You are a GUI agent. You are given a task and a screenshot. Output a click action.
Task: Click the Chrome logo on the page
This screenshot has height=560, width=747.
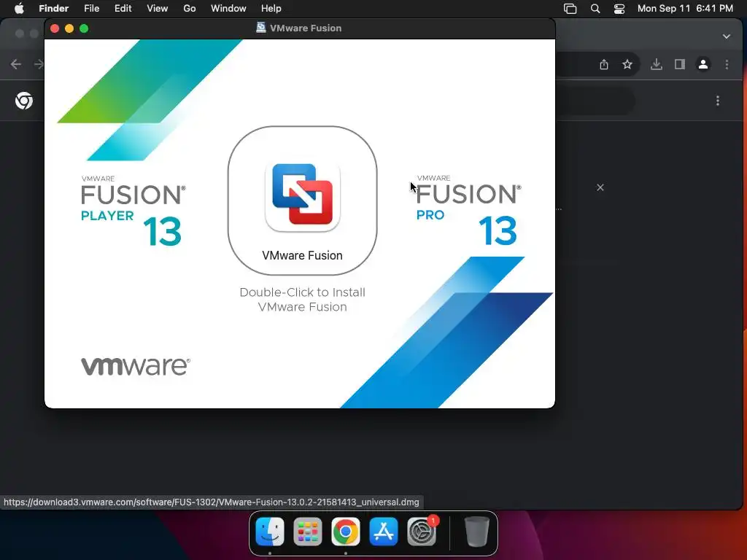tap(24, 101)
